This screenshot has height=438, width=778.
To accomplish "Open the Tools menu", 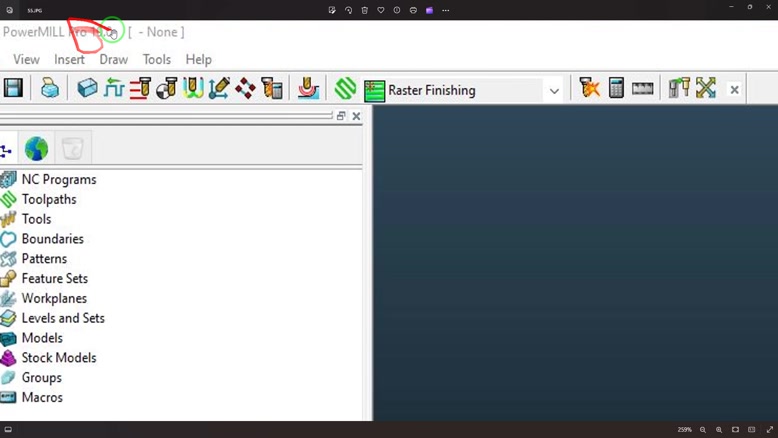I will coord(156,60).
